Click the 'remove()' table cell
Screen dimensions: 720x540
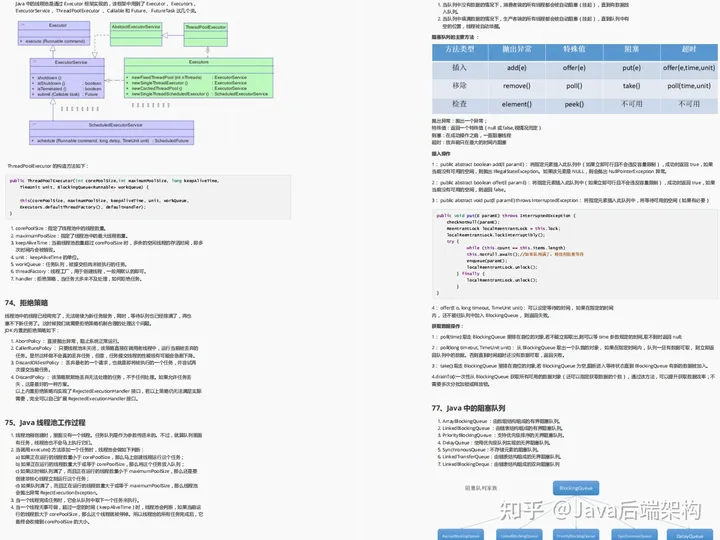pos(517,86)
